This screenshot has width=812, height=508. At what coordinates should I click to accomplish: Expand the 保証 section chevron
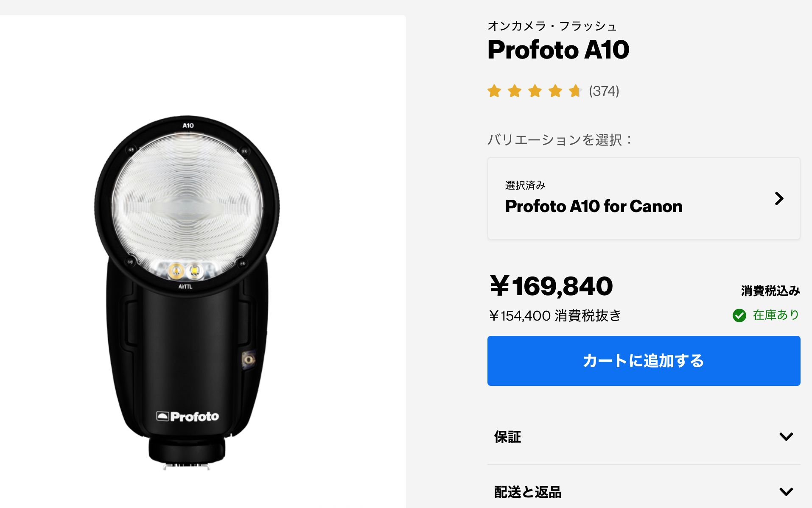click(x=786, y=437)
